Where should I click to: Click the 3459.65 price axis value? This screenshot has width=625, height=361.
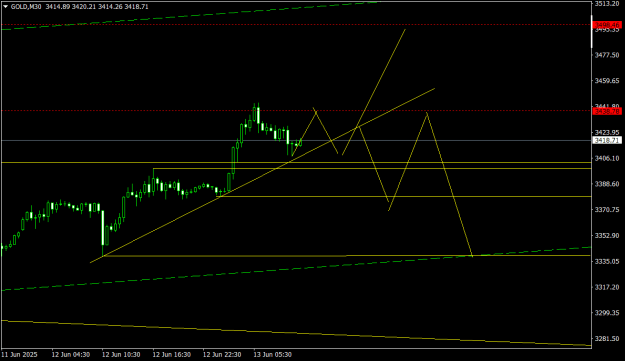click(607, 81)
